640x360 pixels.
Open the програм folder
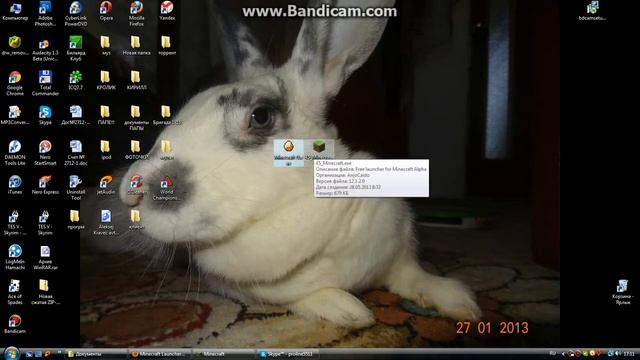[x=76, y=219]
